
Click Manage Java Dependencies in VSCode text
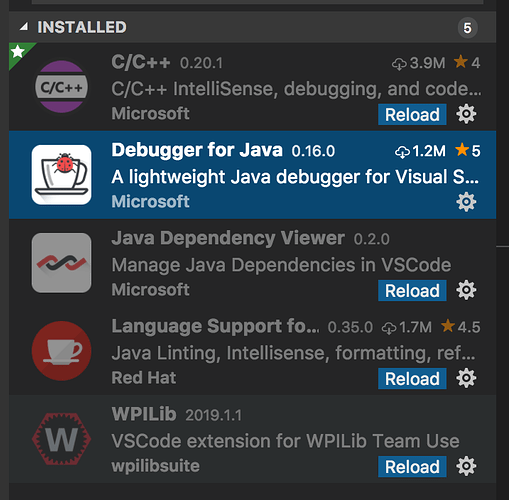point(281,265)
